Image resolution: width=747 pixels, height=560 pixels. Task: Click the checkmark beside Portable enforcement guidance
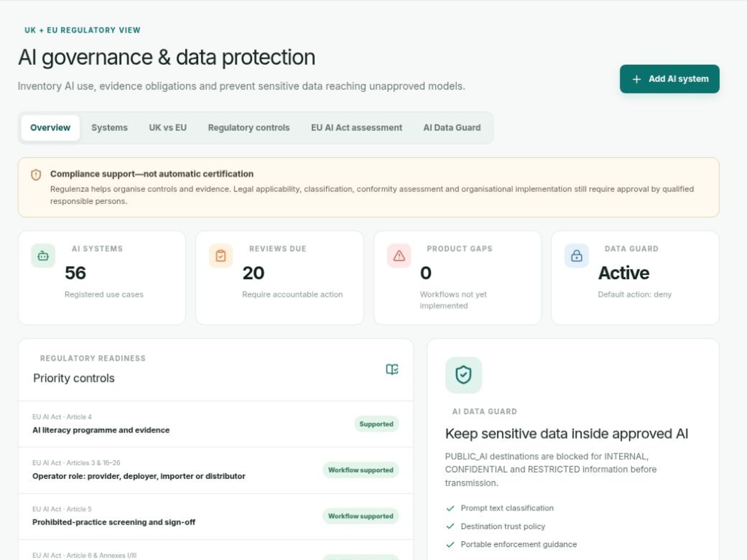click(450, 545)
